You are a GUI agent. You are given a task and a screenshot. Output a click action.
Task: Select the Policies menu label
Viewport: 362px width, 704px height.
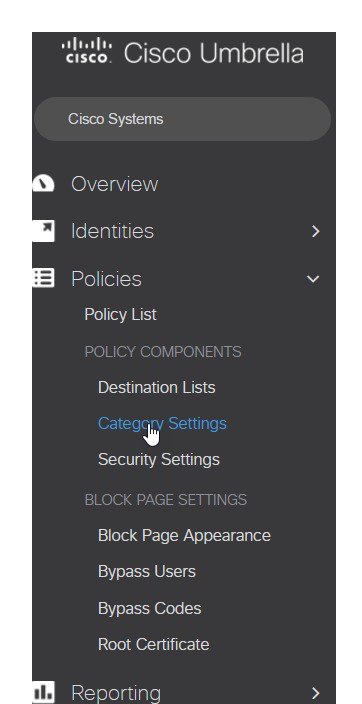pos(106,279)
